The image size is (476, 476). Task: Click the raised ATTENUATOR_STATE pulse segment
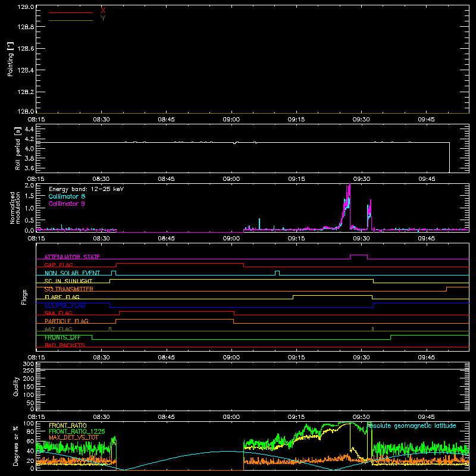pyautogui.click(x=359, y=255)
